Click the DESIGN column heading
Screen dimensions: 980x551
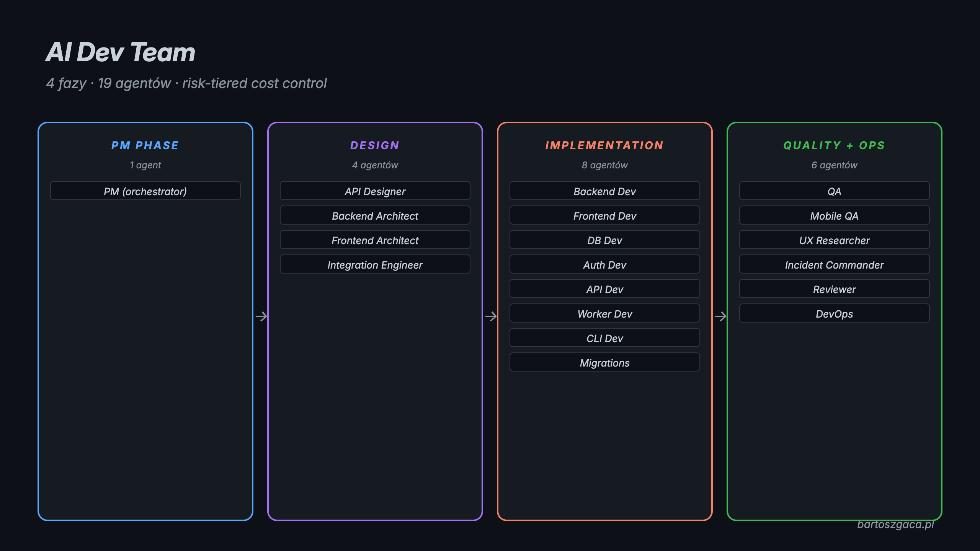(375, 145)
